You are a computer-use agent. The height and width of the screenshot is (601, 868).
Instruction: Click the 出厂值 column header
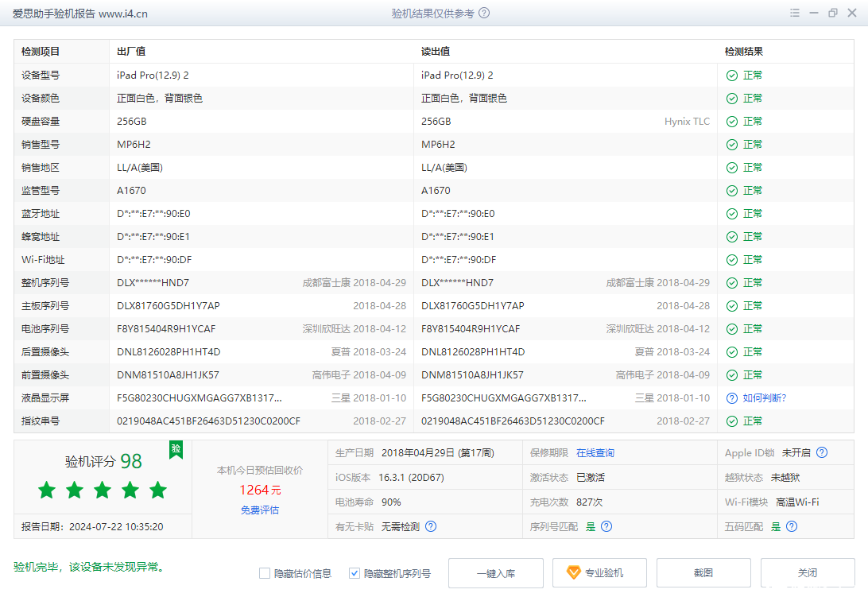131,52
